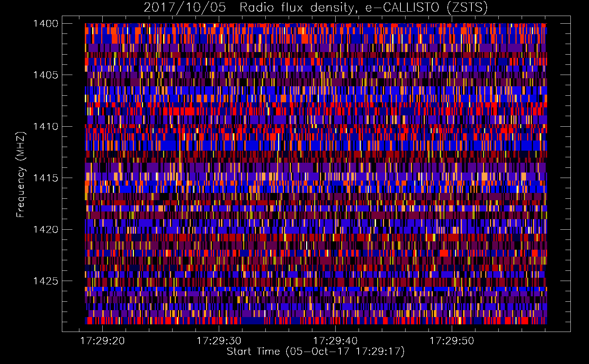Viewport: 589px width, 364px height.
Task: Click the plot title '2017/10/05 Radio flux density, e-CALLISTO (ZSTS)'
Action: [316, 8]
